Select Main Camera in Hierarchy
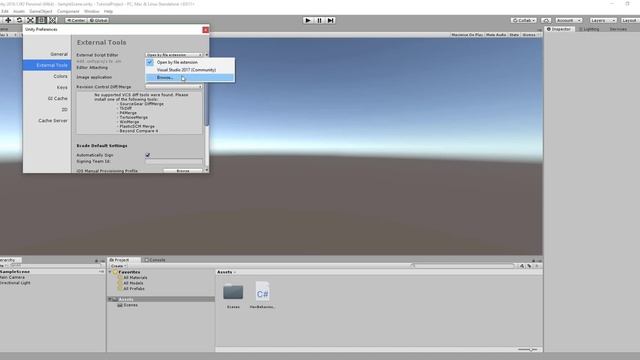The height and width of the screenshot is (360, 640). pyautogui.click(x=13, y=277)
